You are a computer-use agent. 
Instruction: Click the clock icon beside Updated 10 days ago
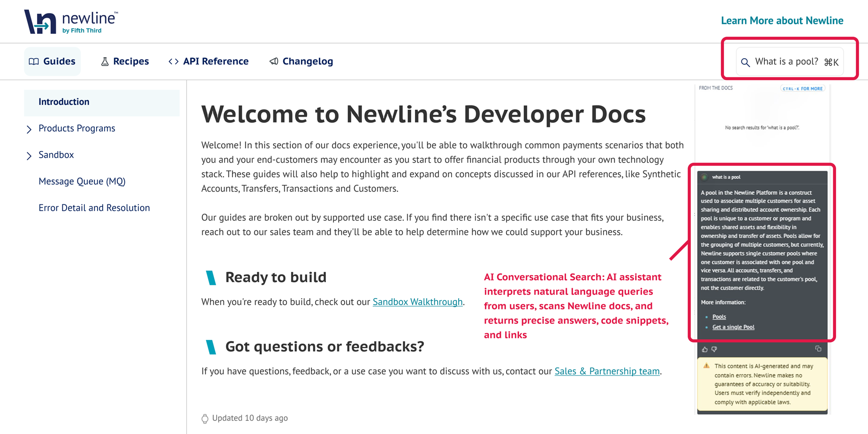click(x=205, y=419)
